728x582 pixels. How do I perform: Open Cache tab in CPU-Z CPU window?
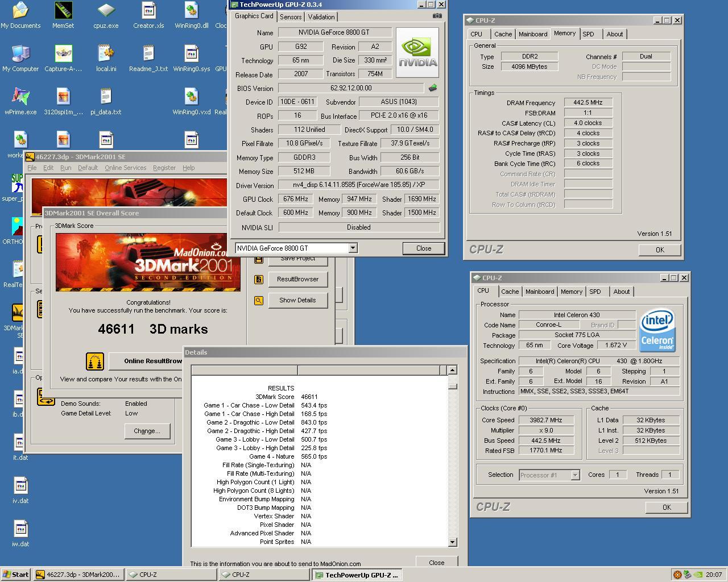(x=510, y=292)
